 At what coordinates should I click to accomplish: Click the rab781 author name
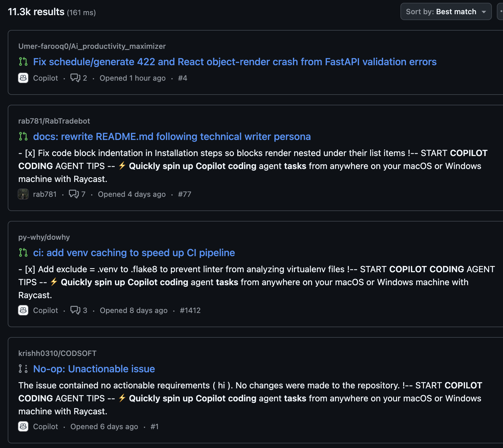point(45,194)
